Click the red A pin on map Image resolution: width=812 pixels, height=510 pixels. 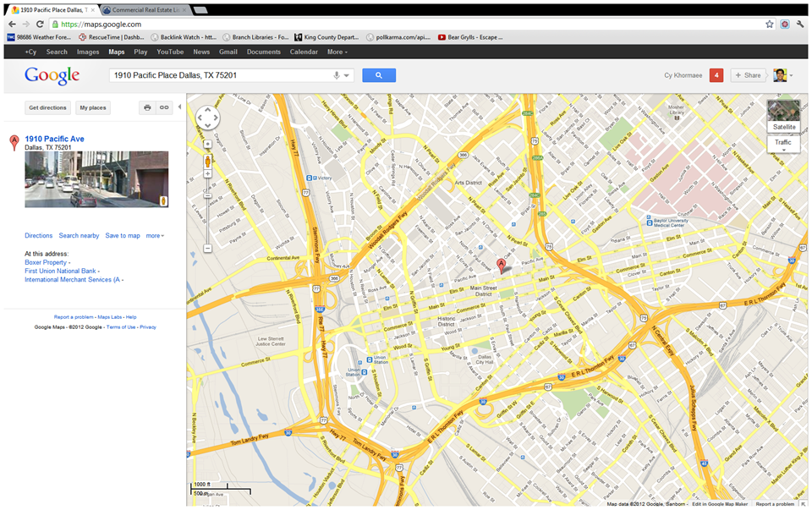coord(502,266)
